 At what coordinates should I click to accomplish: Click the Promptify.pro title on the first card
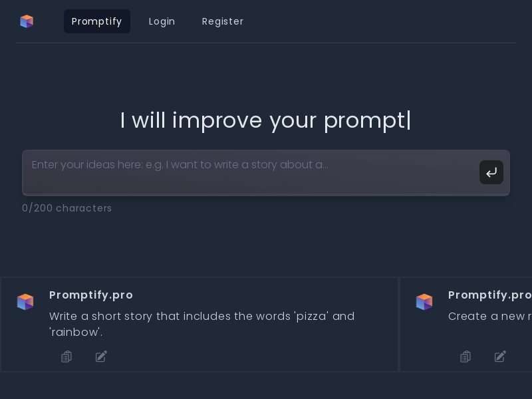pyautogui.click(x=91, y=295)
